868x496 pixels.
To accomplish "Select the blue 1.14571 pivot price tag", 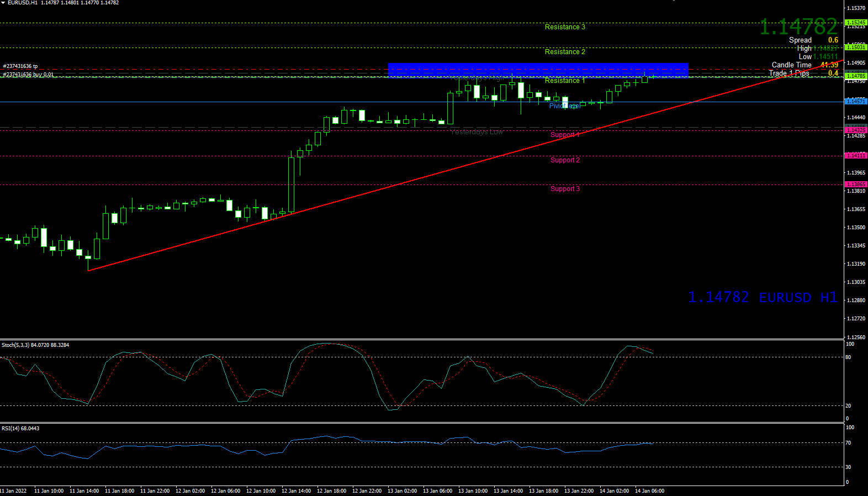I will point(855,102).
